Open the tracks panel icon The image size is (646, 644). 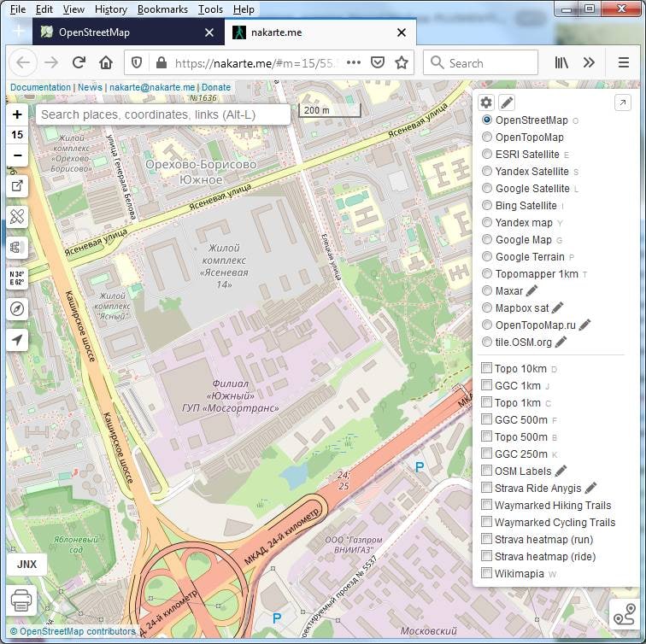[624, 614]
